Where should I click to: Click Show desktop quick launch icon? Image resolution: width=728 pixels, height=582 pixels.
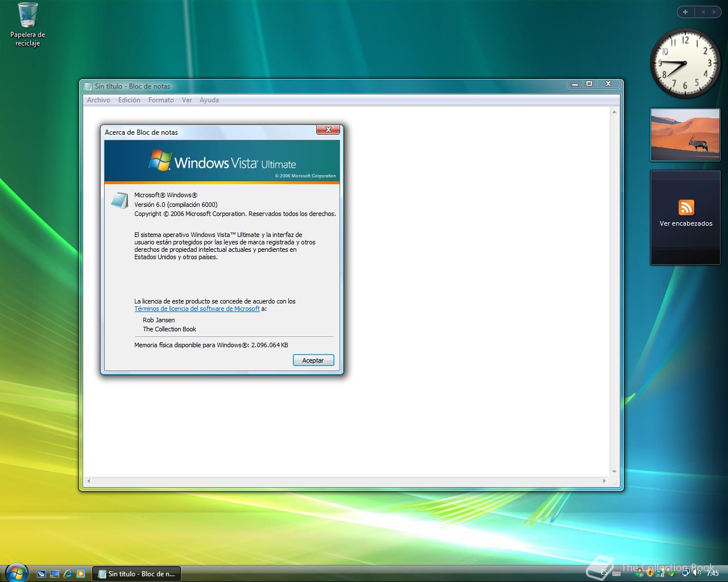(55, 573)
